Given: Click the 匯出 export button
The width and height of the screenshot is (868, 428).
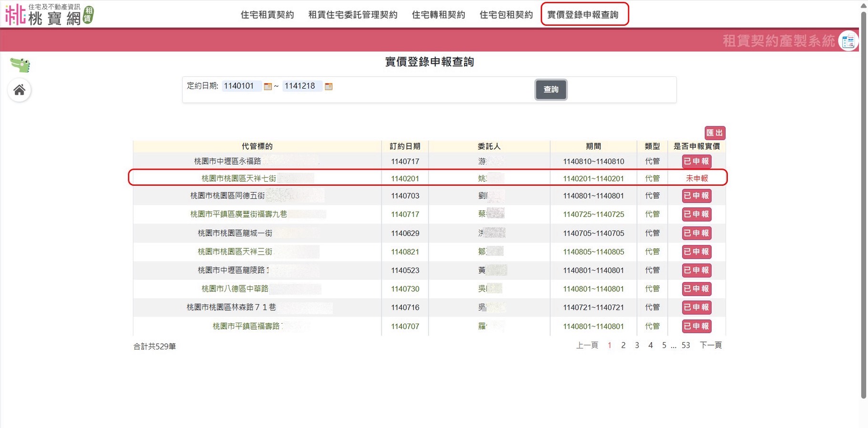Looking at the screenshot, I should (x=715, y=133).
